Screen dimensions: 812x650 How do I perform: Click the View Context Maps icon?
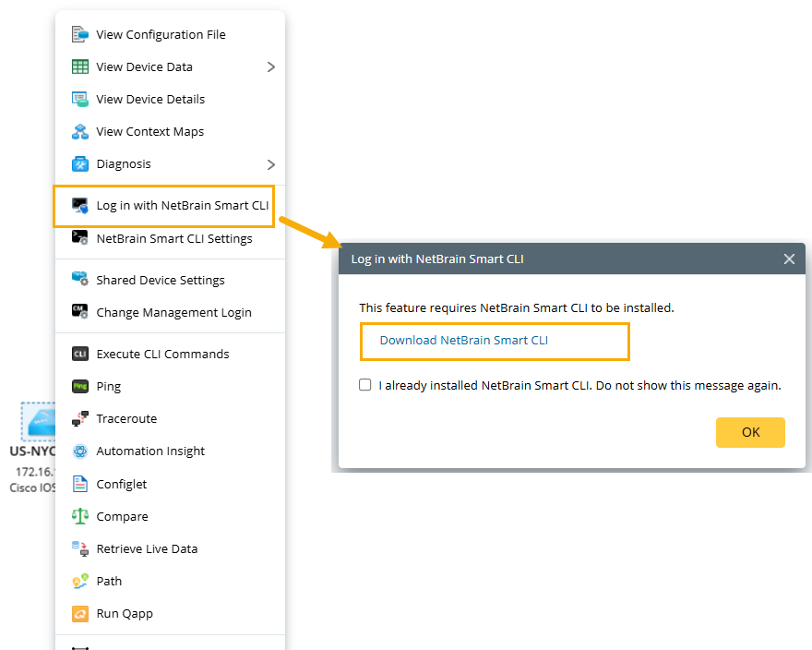click(x=80, y=132)
